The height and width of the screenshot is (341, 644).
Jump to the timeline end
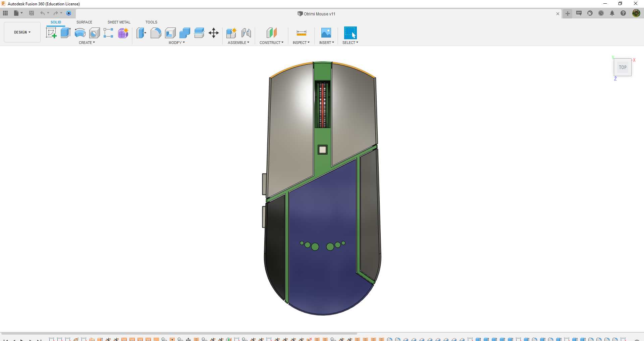[39, 340]
